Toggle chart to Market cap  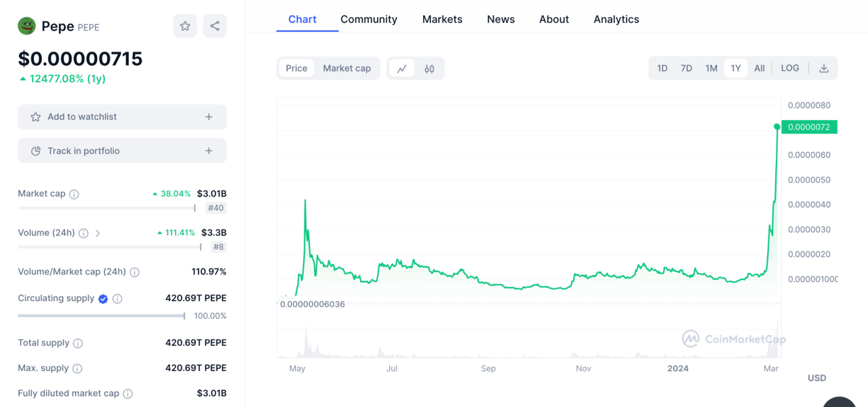click(x=347, y=69)
